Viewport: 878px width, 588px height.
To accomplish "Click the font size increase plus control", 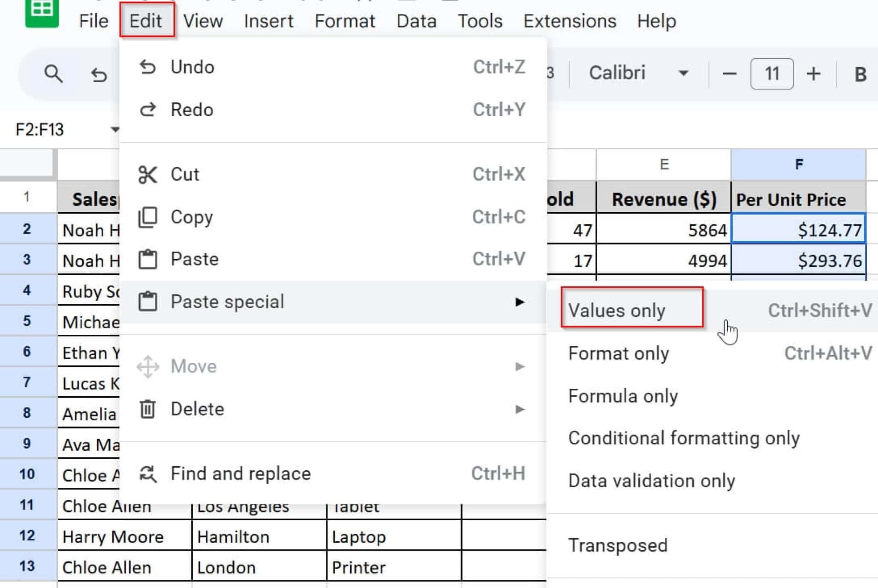I will (814, 74).
